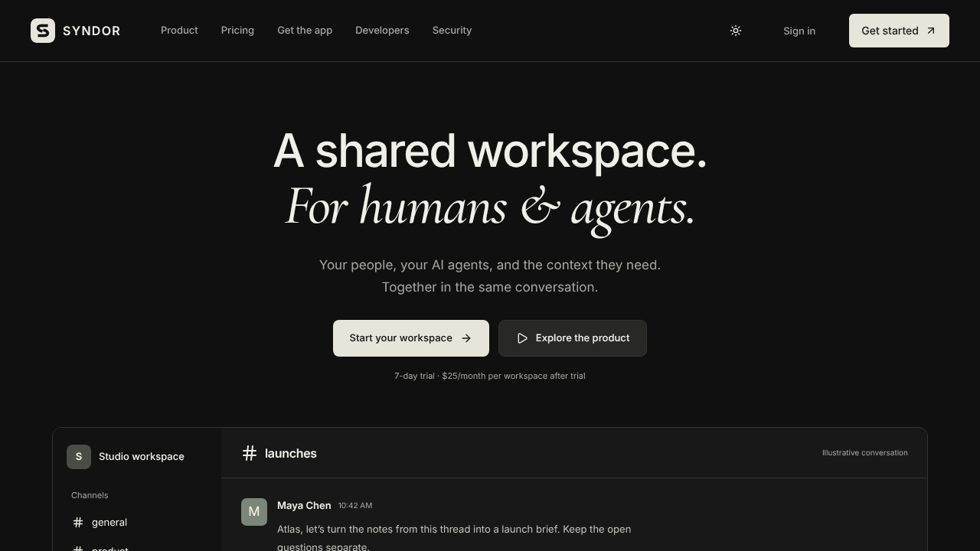
Task: Open the Product menu
Action: click(x=179, y=31)
